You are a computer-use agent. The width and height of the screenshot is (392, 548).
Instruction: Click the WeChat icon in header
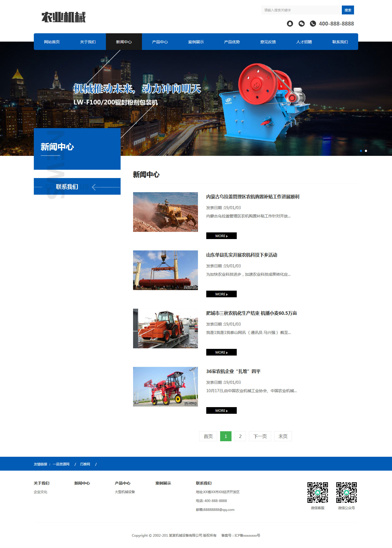click(x=301, y=24)
